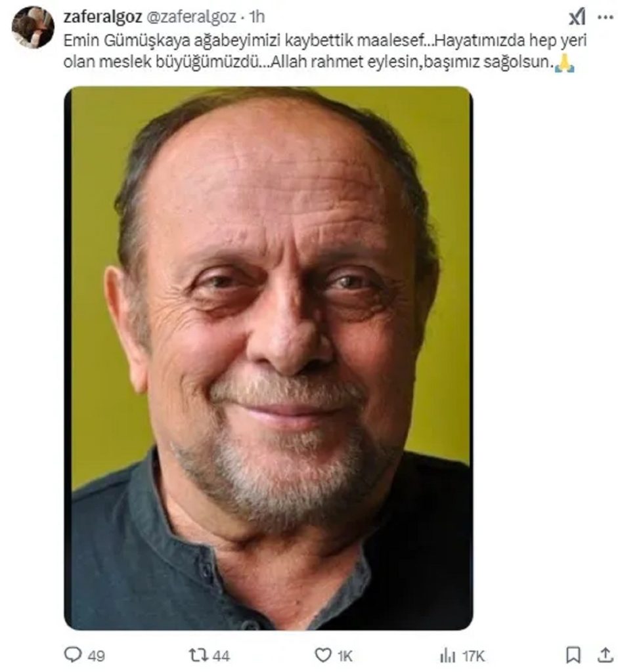618x672 pixels.
Task: Bookmark this post
Action: (573, 655)
